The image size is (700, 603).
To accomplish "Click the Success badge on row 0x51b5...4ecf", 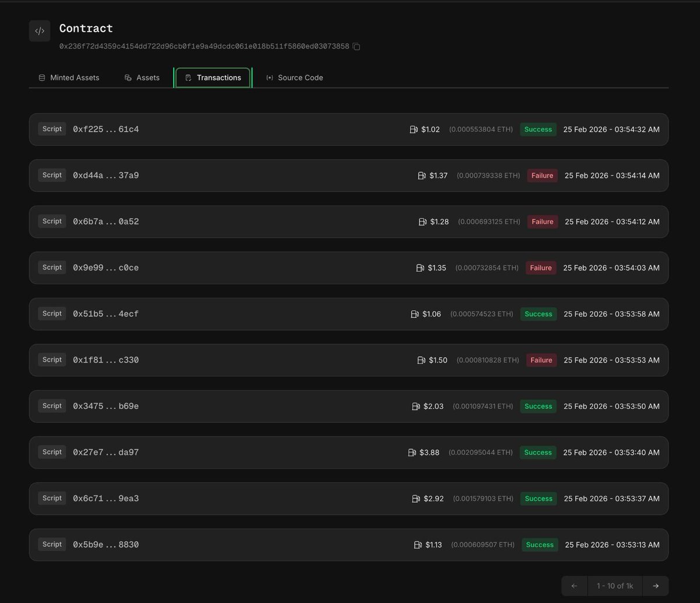I will 538,314.
